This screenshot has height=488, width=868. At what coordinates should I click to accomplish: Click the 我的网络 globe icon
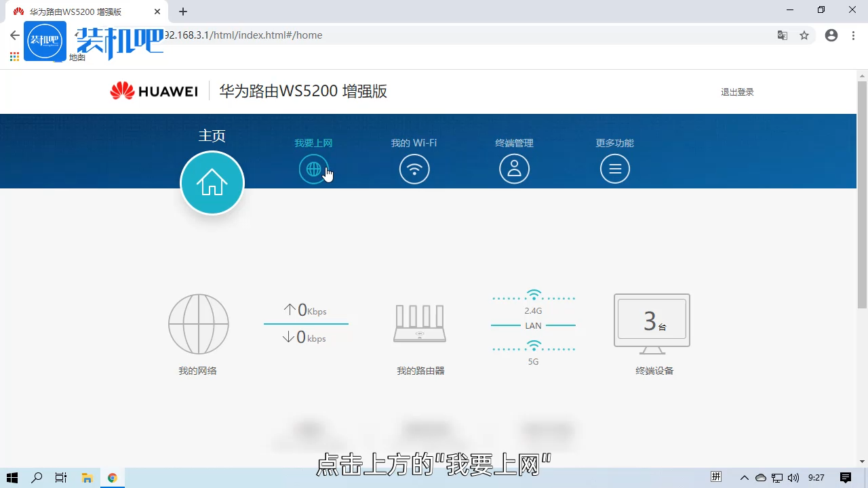[198, 324]
